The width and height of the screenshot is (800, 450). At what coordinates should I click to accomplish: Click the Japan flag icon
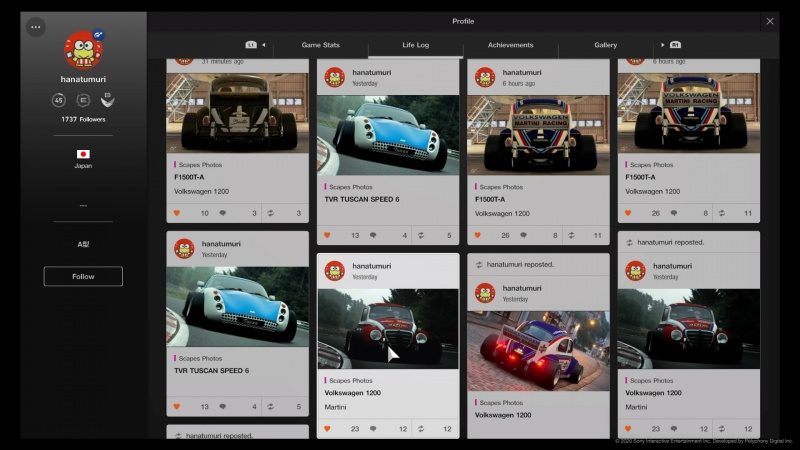point(83,154)
